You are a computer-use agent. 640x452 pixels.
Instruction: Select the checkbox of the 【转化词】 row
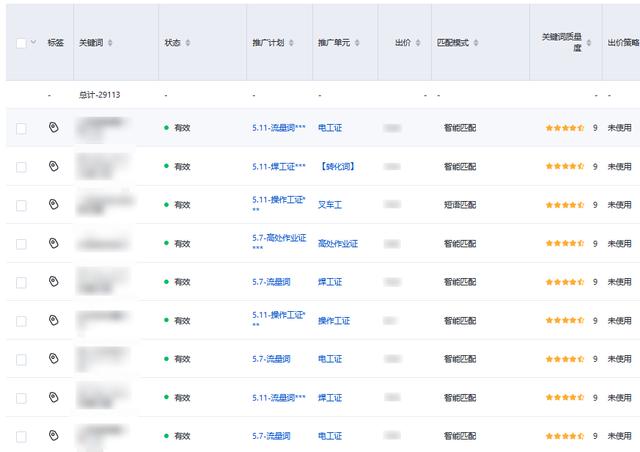pyautogui.click(x=21, y=167)
